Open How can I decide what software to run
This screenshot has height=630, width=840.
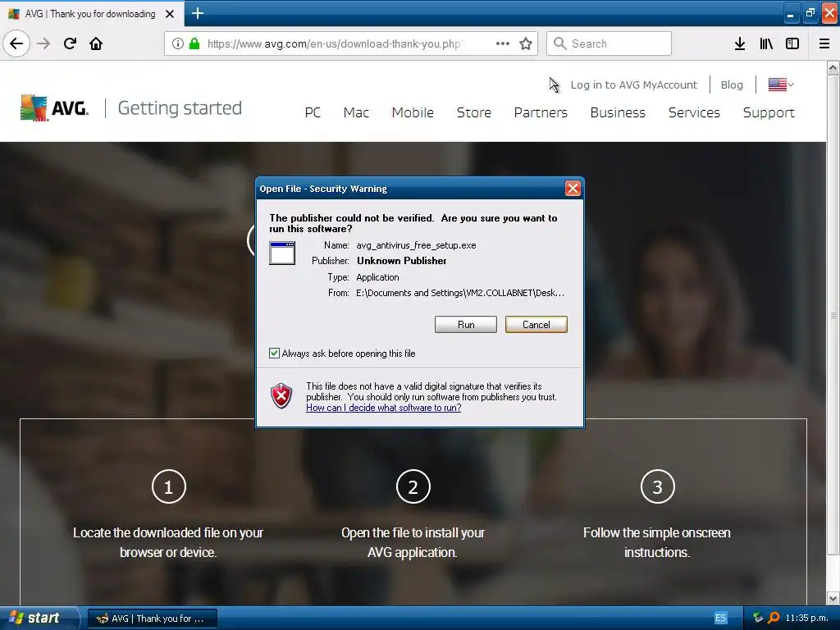coord(384,408)
